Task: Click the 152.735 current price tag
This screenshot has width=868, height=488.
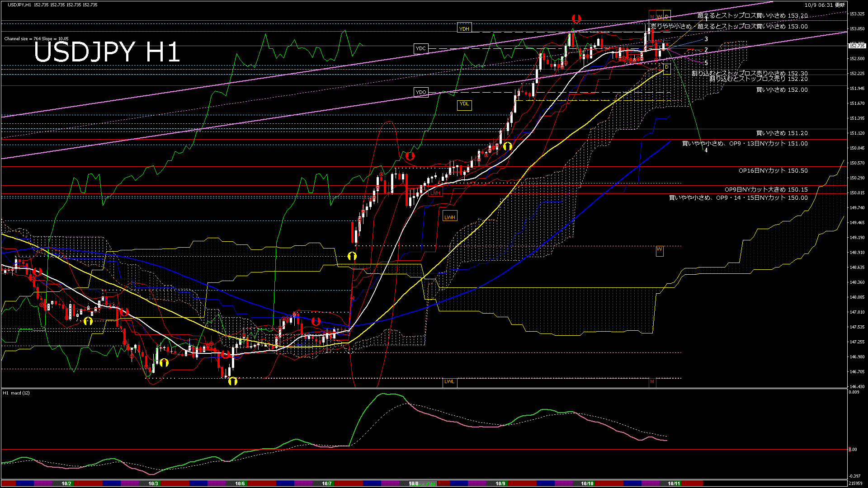Action: click(x=857, y=46)
